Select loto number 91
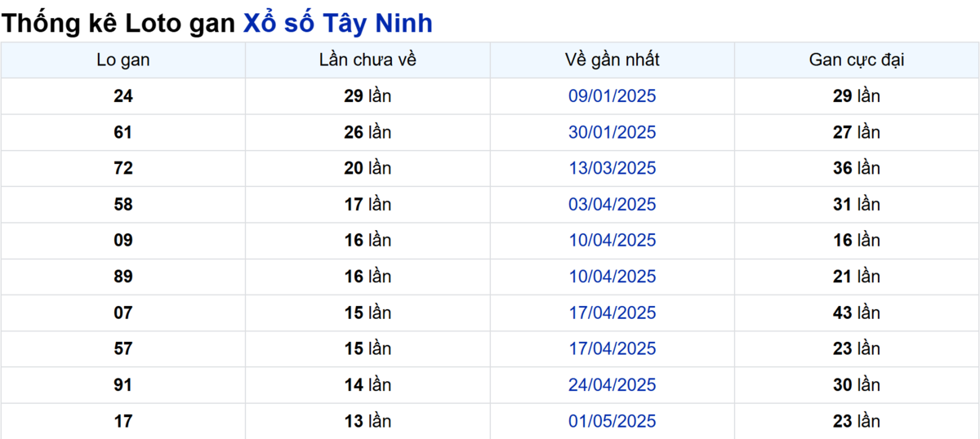Viewport: 980px width, 439px height. [123, 384]
